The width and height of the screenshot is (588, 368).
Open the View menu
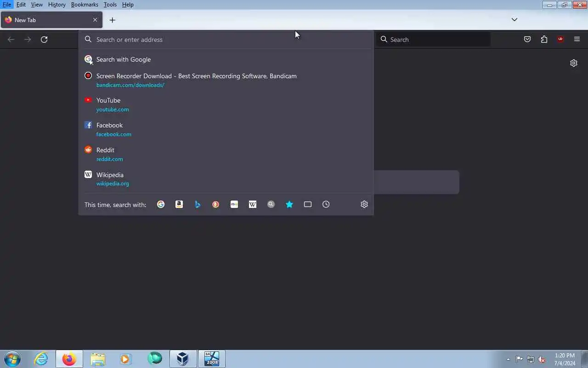click(x=37, y=5)
